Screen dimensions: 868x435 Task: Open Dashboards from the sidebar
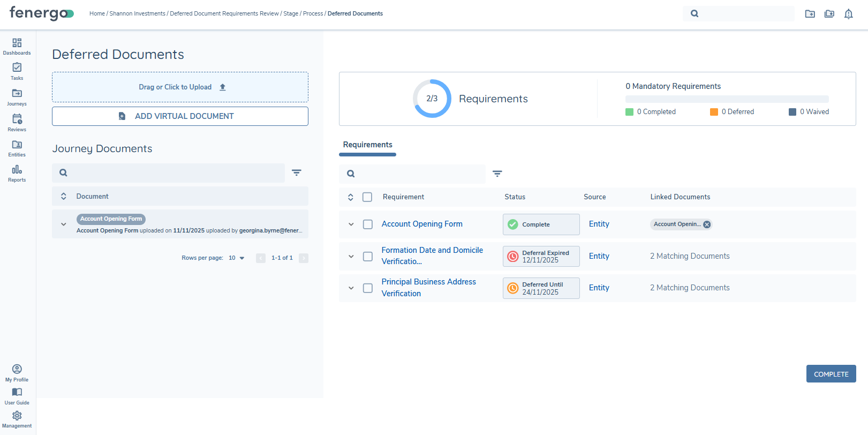17,46
